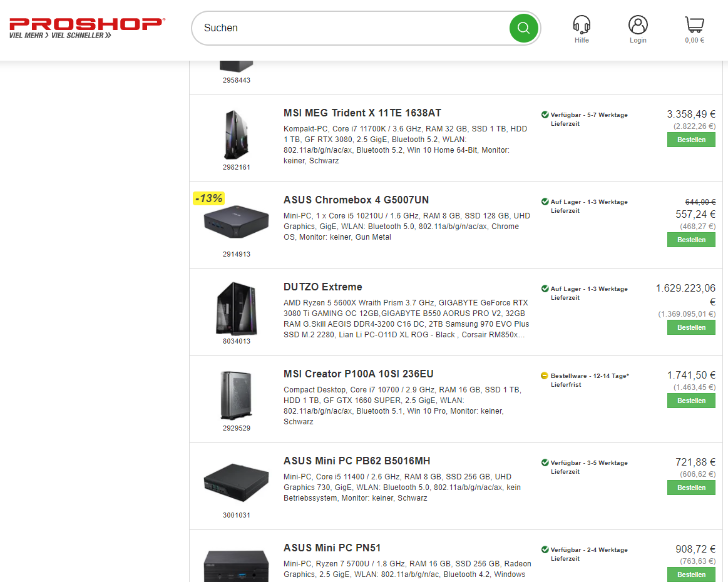This screenshot has height=582, width=728.
Task: Open the shopping cart icon
Action: click(x=695, y=24)
